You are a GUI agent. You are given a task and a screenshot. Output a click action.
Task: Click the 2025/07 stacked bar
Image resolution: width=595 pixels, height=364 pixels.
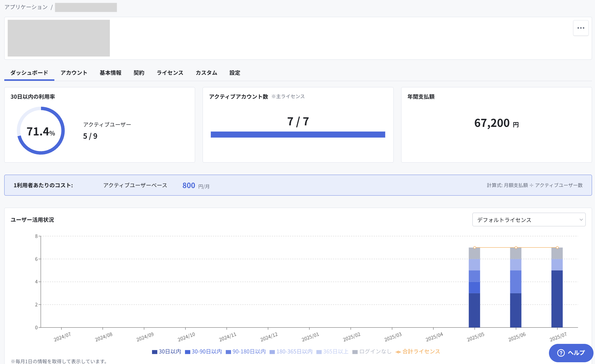click(557, 287)
